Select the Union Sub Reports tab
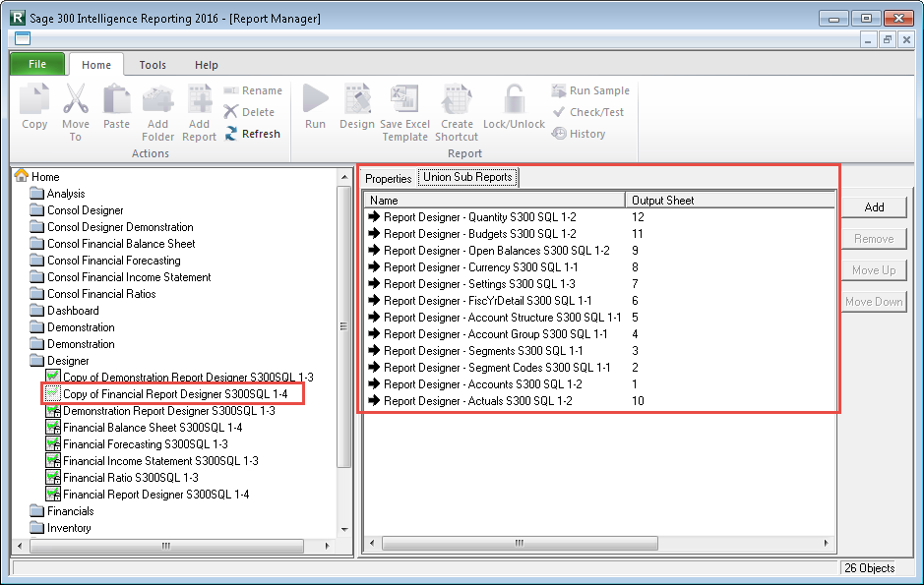The height and width of the screenshot is (585, 924). coord(467,177)
